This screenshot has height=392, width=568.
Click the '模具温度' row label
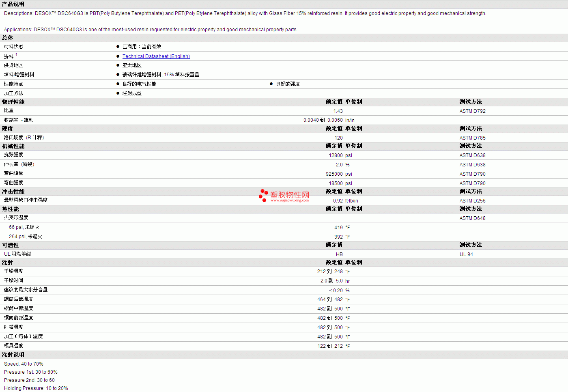click(14, 346)
